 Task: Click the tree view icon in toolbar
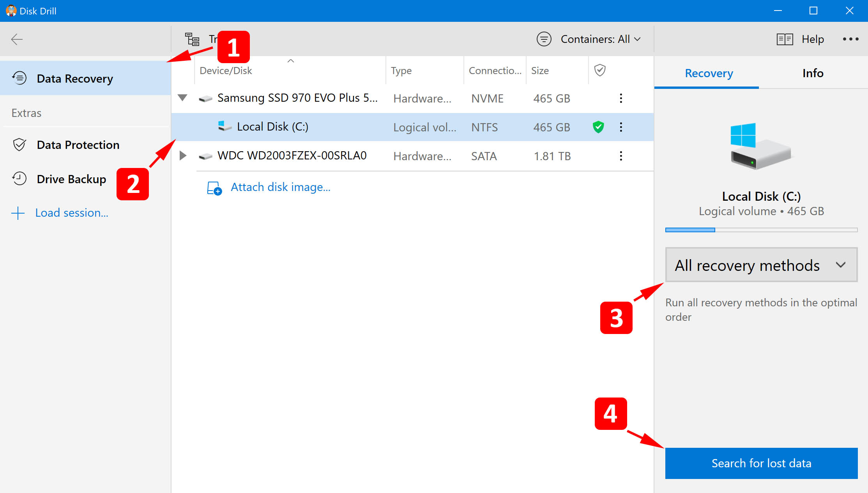[192, 39]
